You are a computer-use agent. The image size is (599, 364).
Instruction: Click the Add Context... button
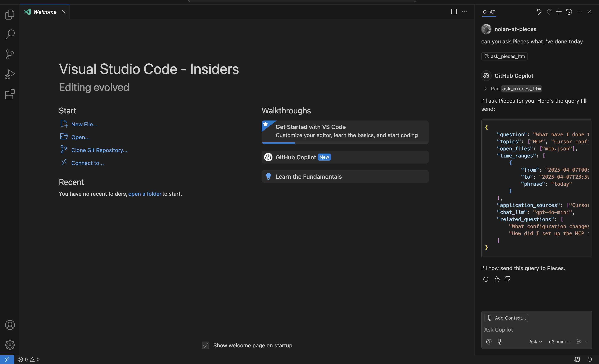[x=506, y=318]
